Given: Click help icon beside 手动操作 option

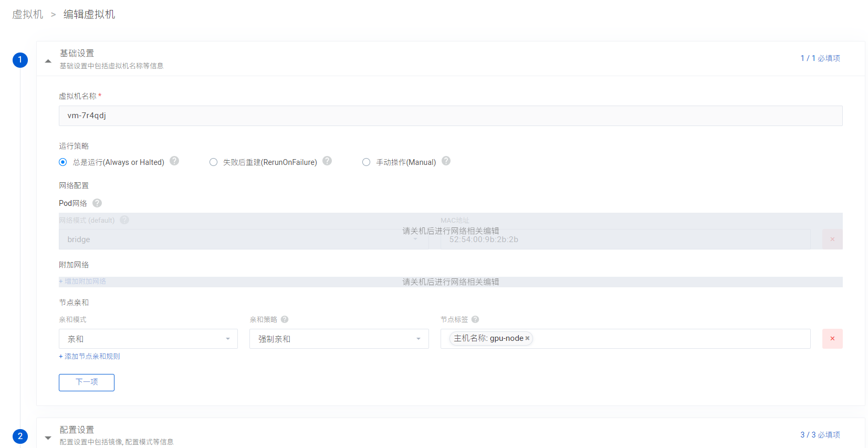Looking at the screenshot, I should pyautogui.click(x=446, y=161).
